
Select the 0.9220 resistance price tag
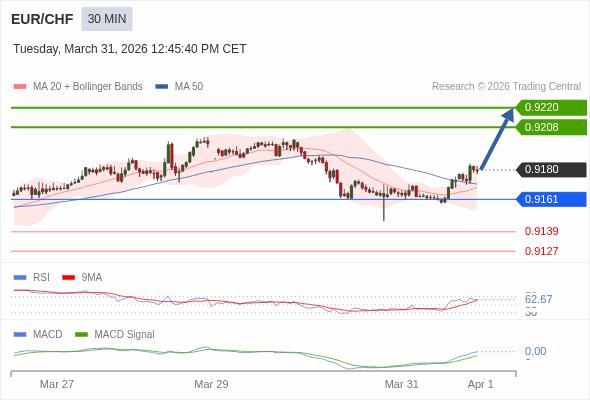(x=551, y=108)
